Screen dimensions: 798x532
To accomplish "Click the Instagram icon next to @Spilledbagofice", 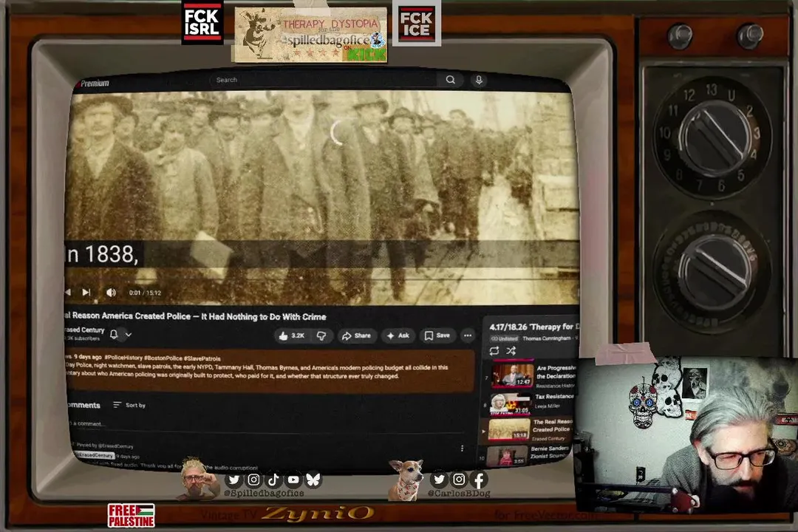I will coord(254,480).
